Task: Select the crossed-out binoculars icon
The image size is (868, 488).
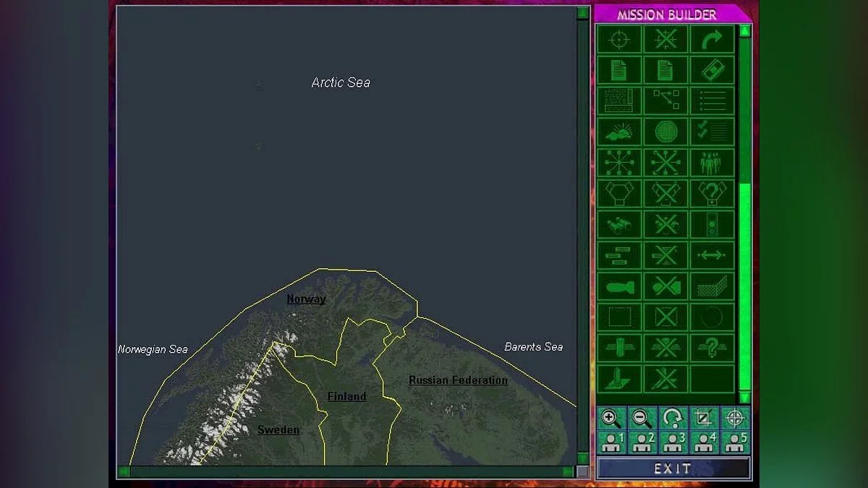Action: point(665,224)
